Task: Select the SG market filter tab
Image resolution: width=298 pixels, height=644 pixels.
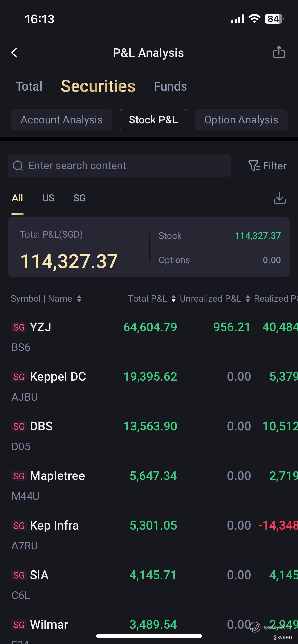Action: point(79,198)
